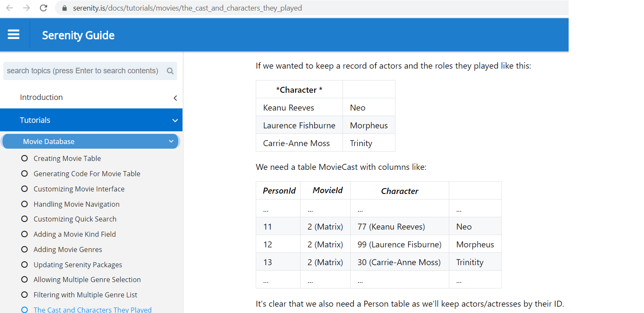Click the circle marker beside Adding a Movie Kind Field
This screenshot has width=644, height=313.
tap(24, 234)
